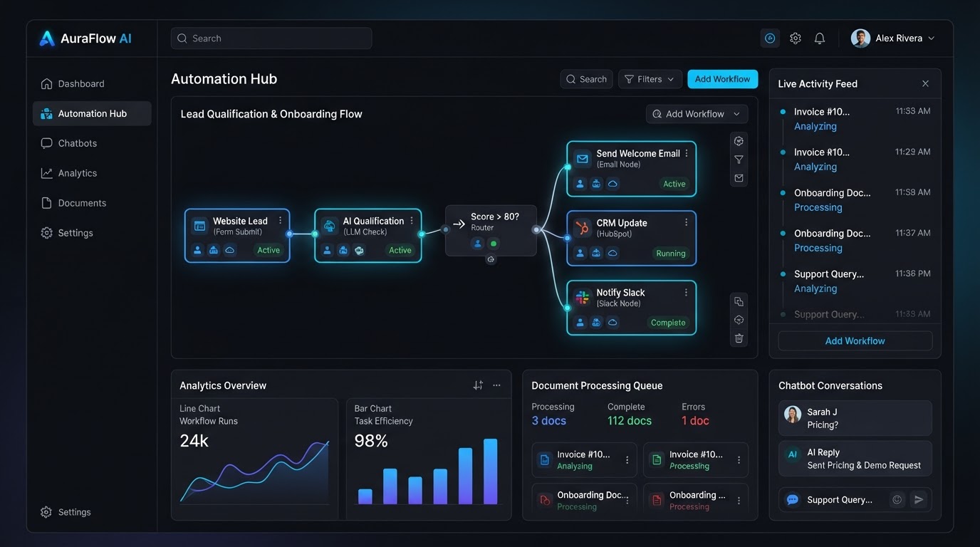Screen dimensions: 980x547
Task: Open the Sarah J Pricing conversation
Action: (855, 418)
